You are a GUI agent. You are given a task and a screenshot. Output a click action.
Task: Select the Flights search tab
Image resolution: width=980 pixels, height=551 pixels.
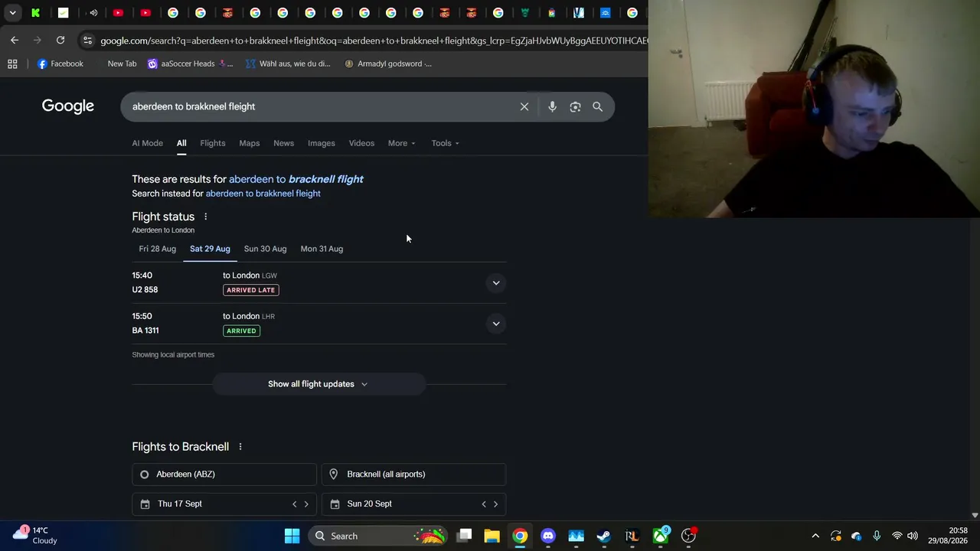213,143
